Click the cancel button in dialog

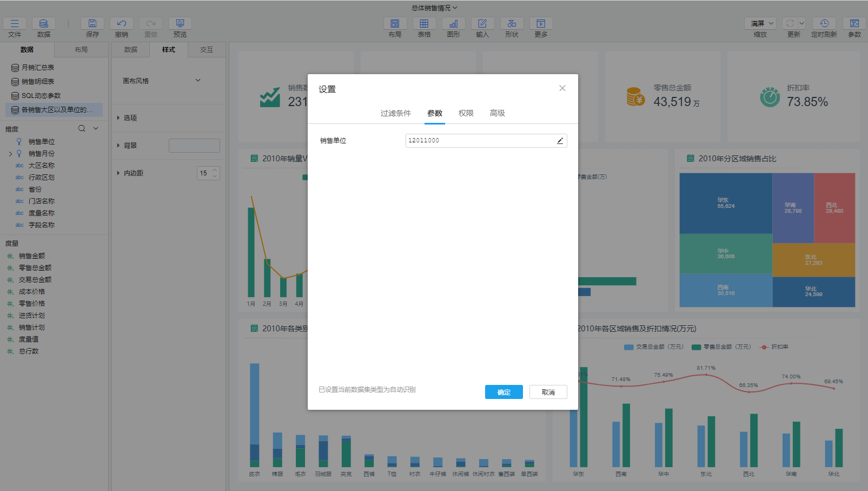pos(548,392)
